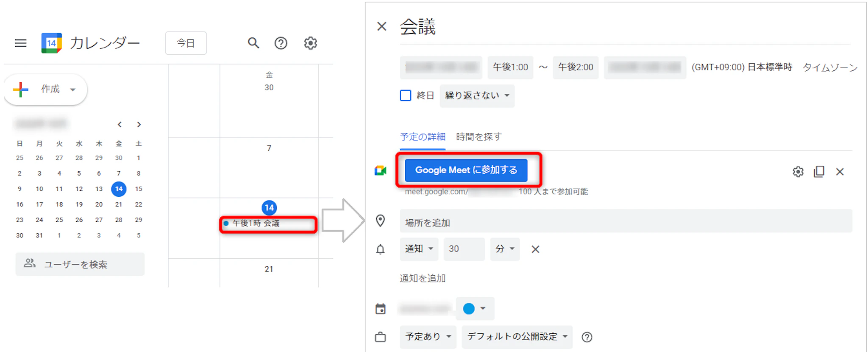Open calendar settings gear in header

click(310, 43)
